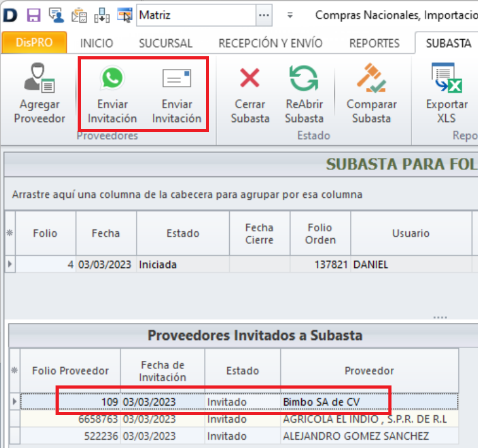Click the Folio Proveedor column header
Screen dimensions: 478x448
tap(70, 370)
